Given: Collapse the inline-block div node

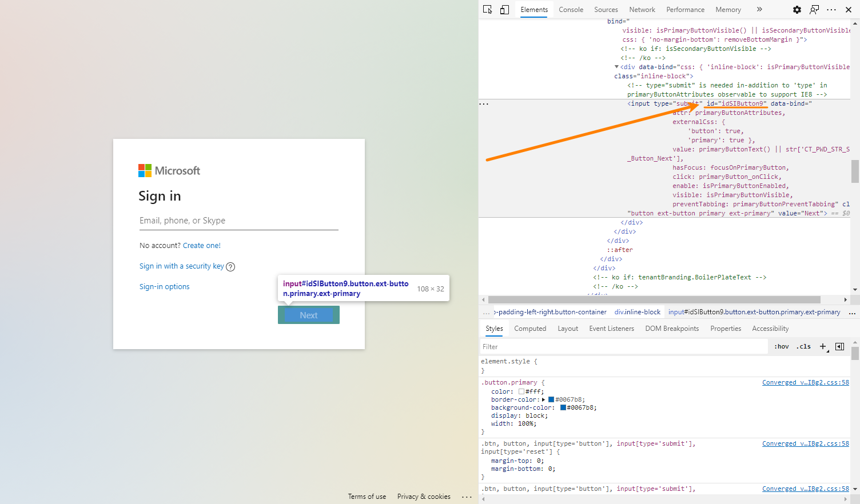Looking at the screenshot, I should tap(616, 67).
